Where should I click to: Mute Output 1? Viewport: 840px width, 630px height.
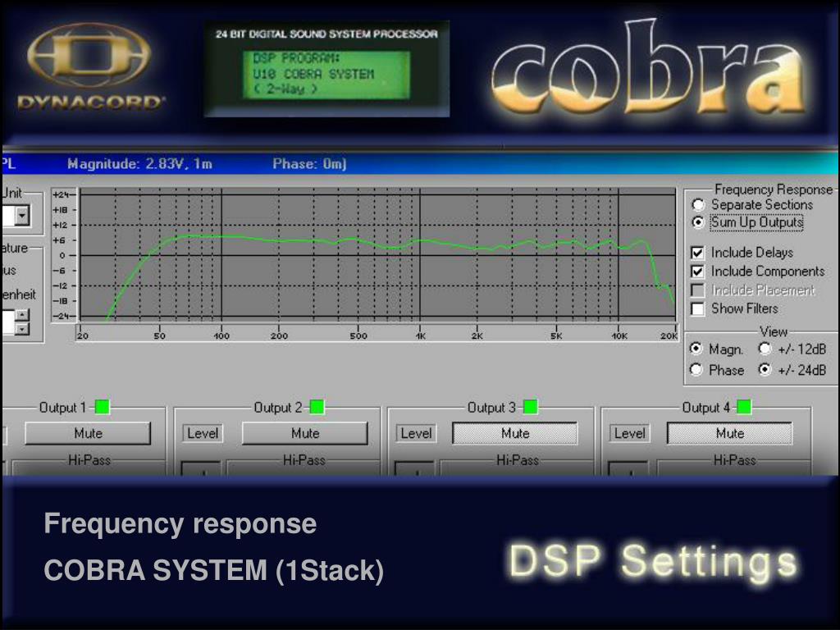88,433
